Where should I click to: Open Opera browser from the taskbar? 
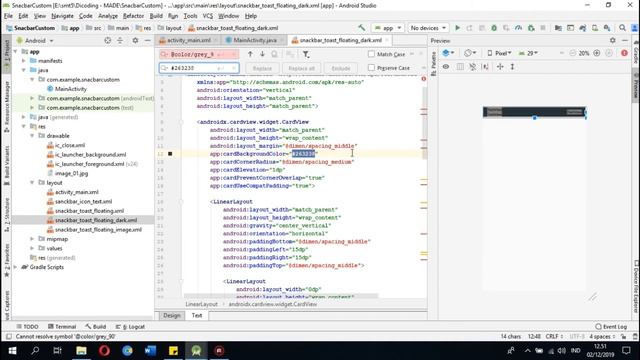(104, 351)
